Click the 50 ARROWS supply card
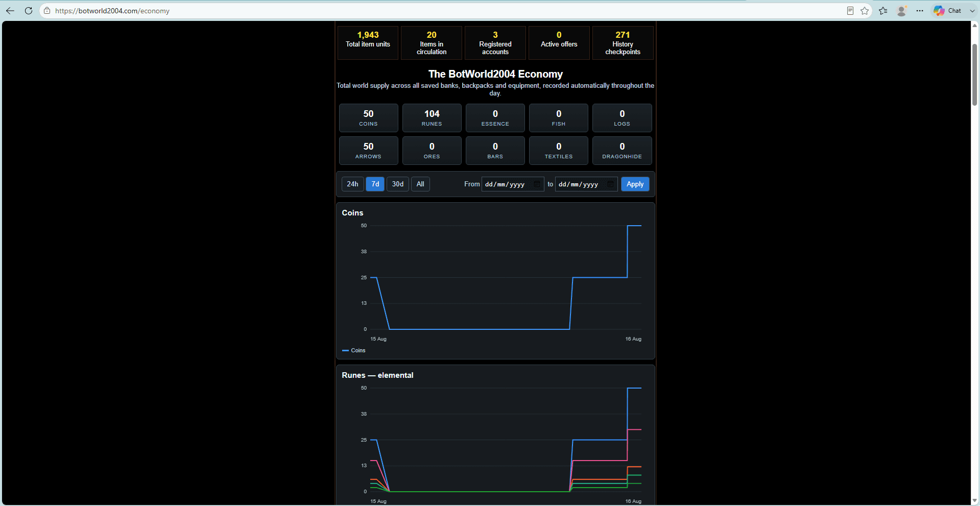Viewport: 980px width, 506px height. (369, 151)
